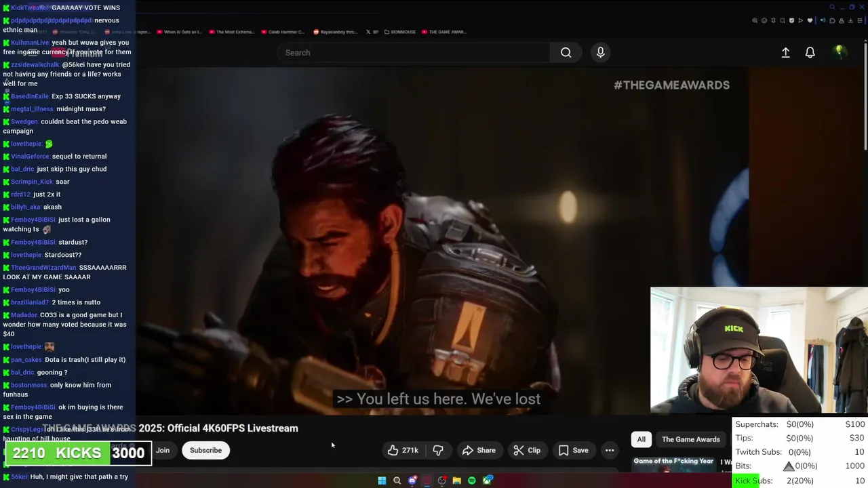Click the Share button below the video
Screen dimensions: 868x488
(479, 450)
